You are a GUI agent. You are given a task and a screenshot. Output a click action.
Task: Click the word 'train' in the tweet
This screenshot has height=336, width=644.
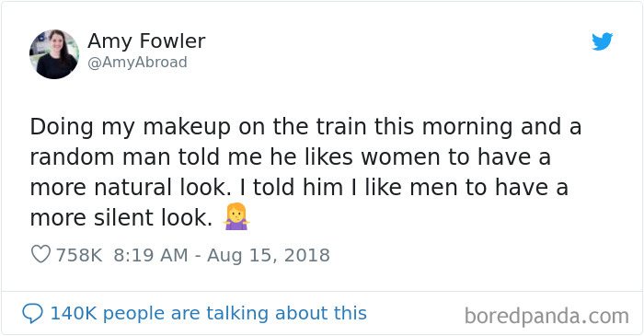point(341,126)
